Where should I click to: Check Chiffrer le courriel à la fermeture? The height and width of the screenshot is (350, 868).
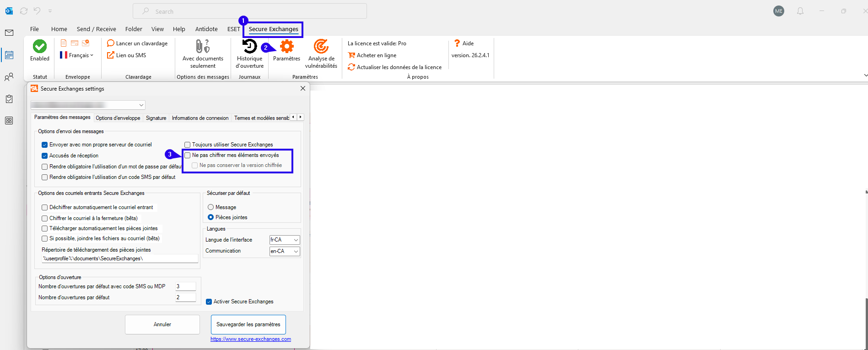[45, 219]
